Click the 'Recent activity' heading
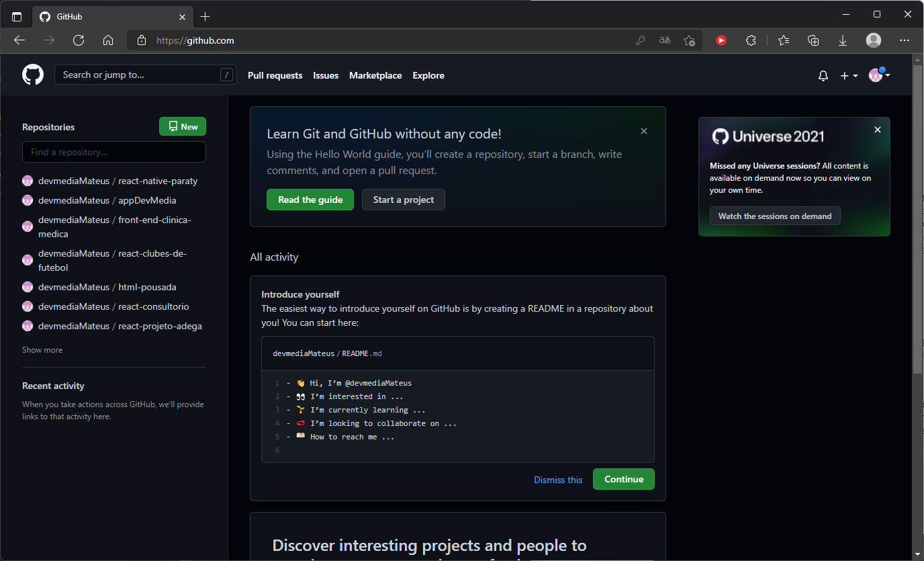Screen dimensions: 924x561 point(53,386)
